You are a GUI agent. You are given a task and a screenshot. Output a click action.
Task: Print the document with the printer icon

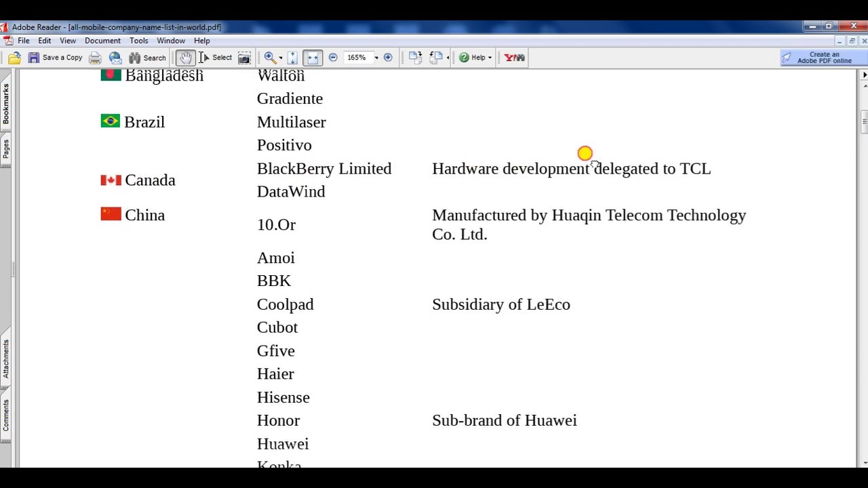click(95, 58)
